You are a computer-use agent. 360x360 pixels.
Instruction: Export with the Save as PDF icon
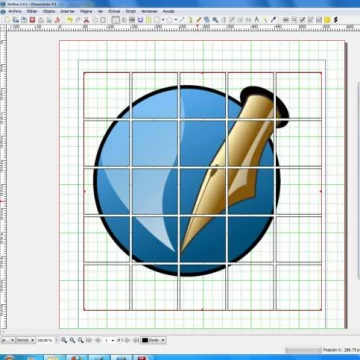[57, 20]
